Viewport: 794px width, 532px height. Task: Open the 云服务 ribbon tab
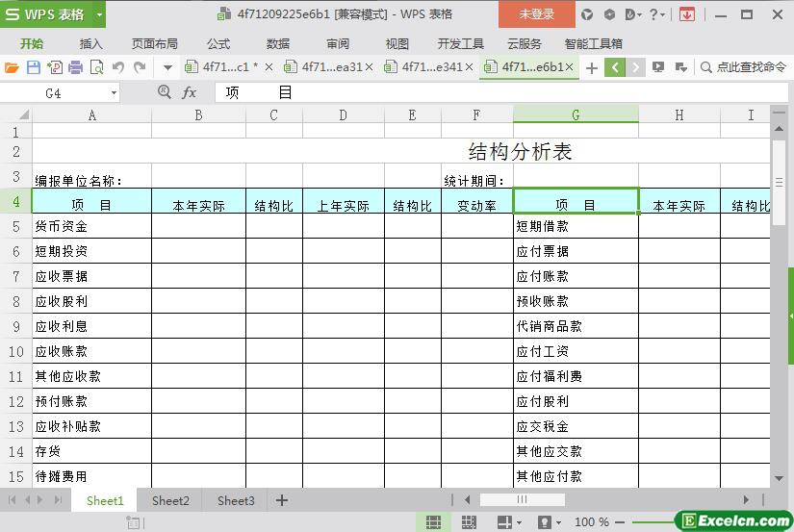point(525,44)
